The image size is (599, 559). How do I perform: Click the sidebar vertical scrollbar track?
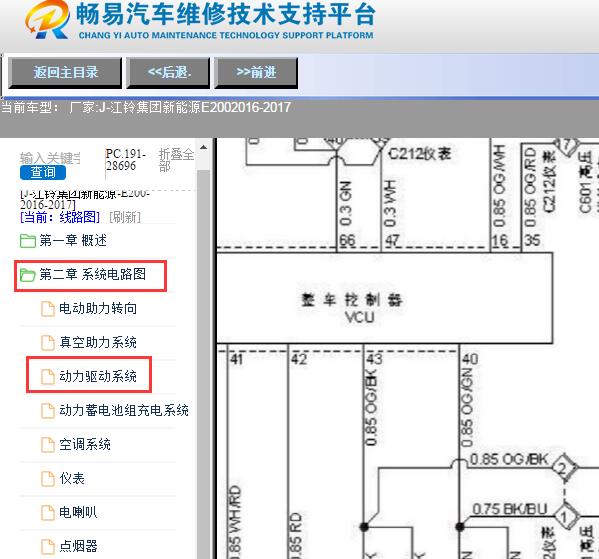click(204, 363)
